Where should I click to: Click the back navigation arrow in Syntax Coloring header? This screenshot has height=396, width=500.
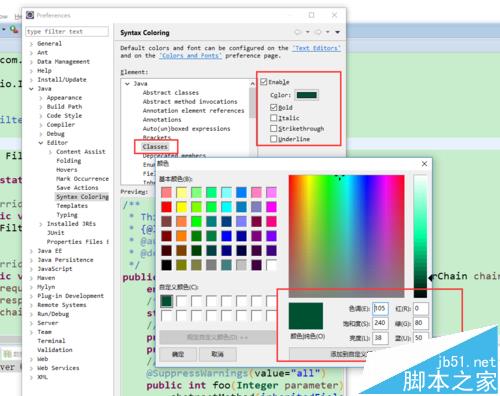tap(298, 32)
